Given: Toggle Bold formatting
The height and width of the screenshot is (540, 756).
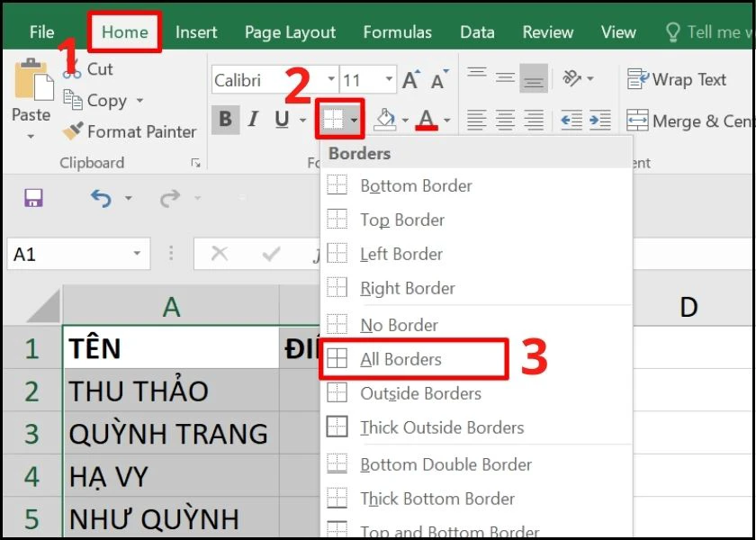Looking at the screenshot, I should (x=225, y=119).
